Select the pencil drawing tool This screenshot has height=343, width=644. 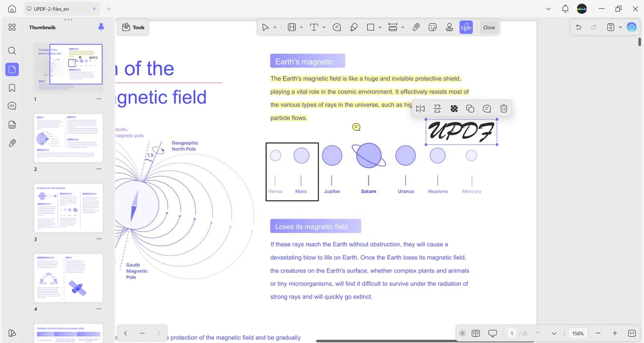(354, 27)
